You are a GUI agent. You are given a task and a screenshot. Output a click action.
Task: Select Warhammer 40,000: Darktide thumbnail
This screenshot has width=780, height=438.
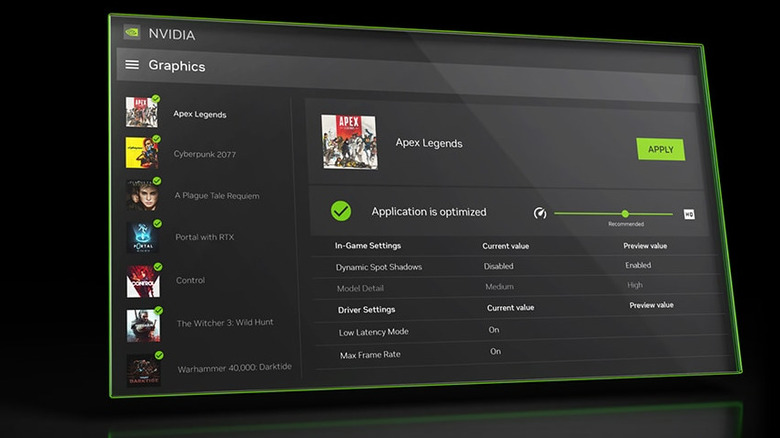(143, 370)
